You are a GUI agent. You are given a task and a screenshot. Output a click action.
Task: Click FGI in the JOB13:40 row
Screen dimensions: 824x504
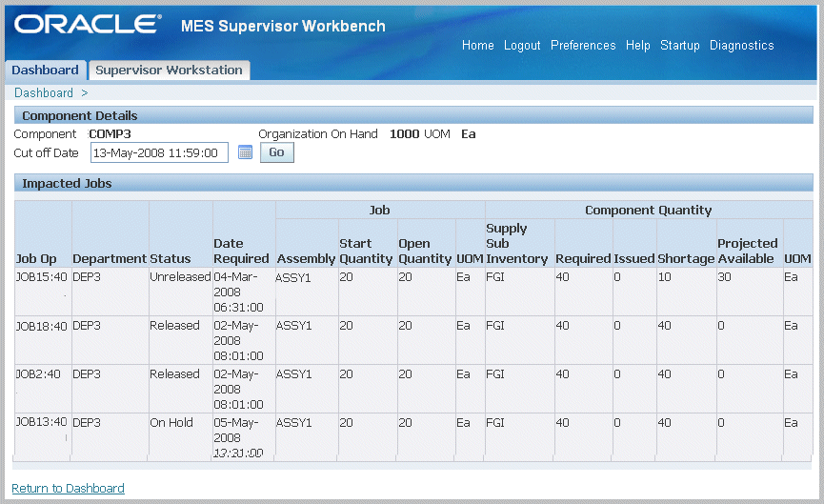coord(495,422)
